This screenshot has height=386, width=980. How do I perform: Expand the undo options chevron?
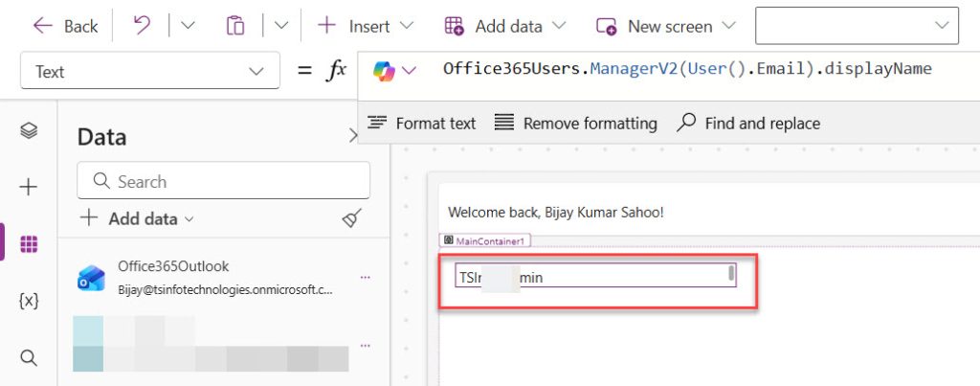point(188,26)
